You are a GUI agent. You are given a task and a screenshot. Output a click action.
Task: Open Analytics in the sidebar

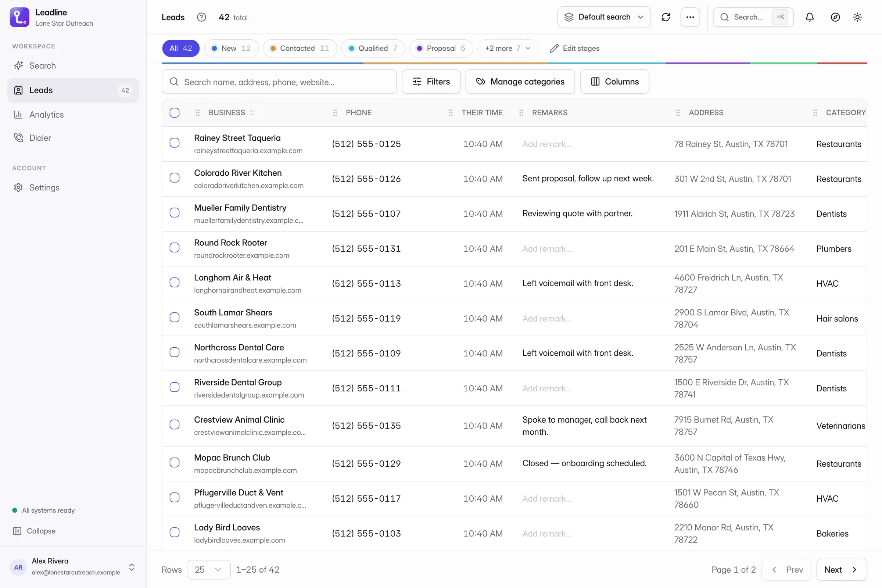click(x=73, y=115)
